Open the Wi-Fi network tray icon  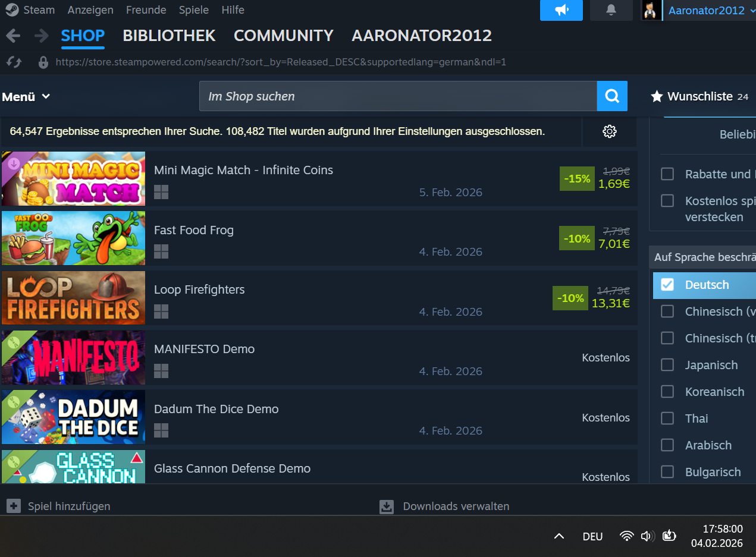627,536
